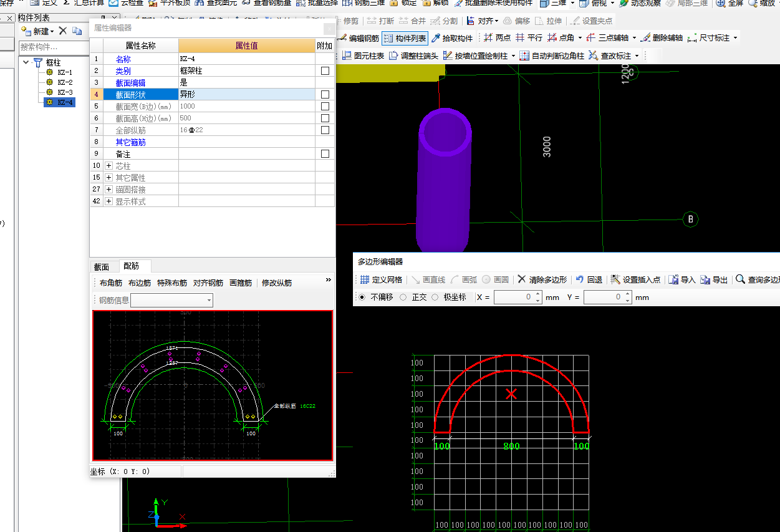The height and width of the screenshot is (532, 780).
Task: Tick the 附加 checkbox for 截面宽 row
Action: click(x=325, y=107)
